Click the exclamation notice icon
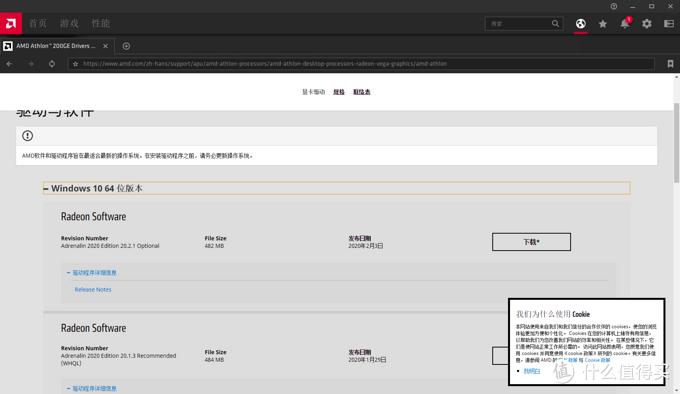This screenshot has height=394, width=680. click(x=27, y=136)
